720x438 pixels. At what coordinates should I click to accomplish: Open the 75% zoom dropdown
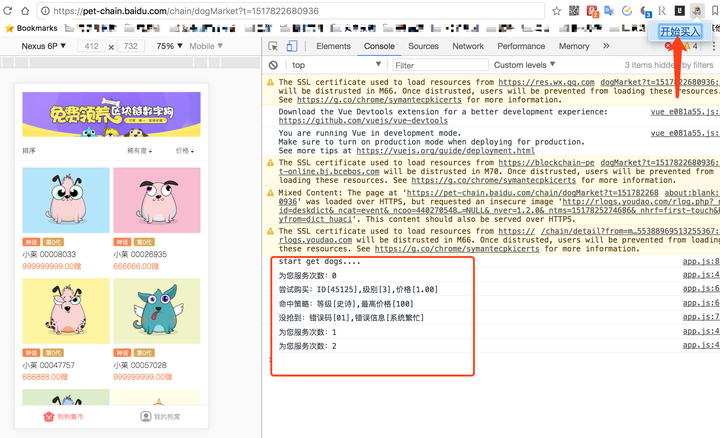coord(169,46)
